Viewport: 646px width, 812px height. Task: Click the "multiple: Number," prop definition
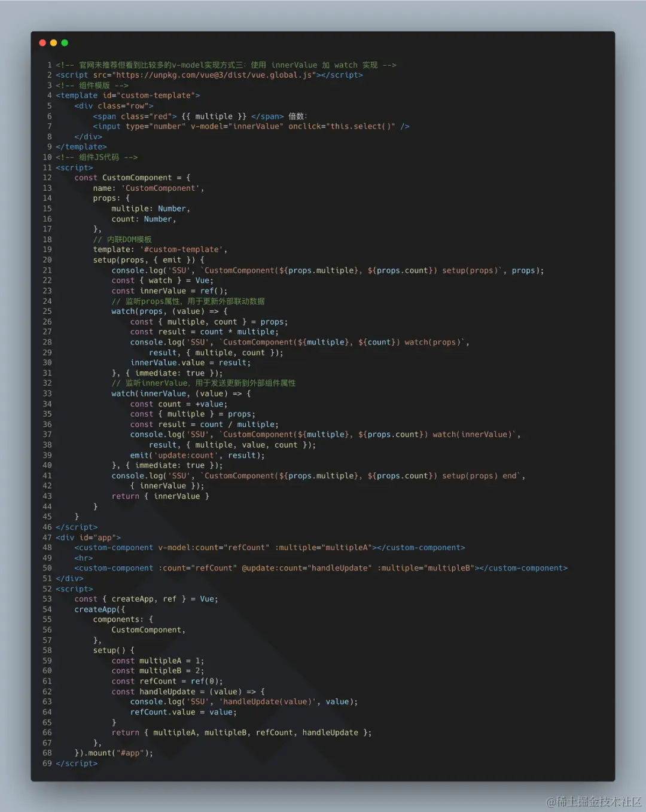click(151, 209)
